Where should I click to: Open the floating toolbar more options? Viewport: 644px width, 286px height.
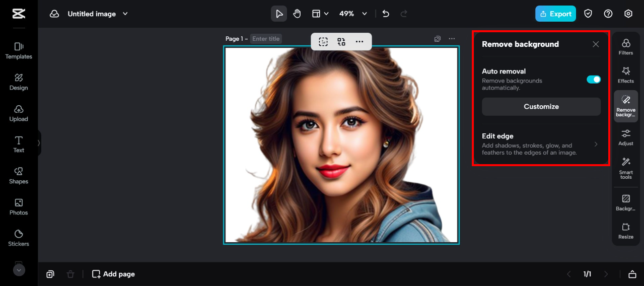(360, 42)
